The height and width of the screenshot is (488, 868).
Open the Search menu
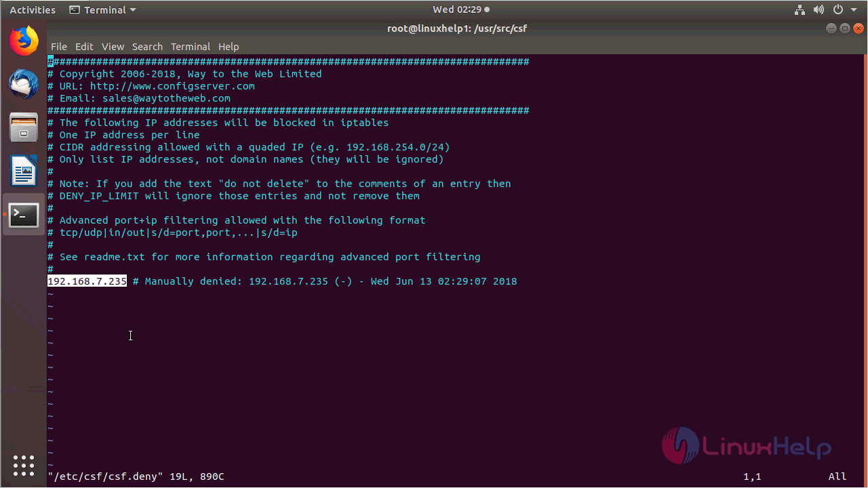147,47
